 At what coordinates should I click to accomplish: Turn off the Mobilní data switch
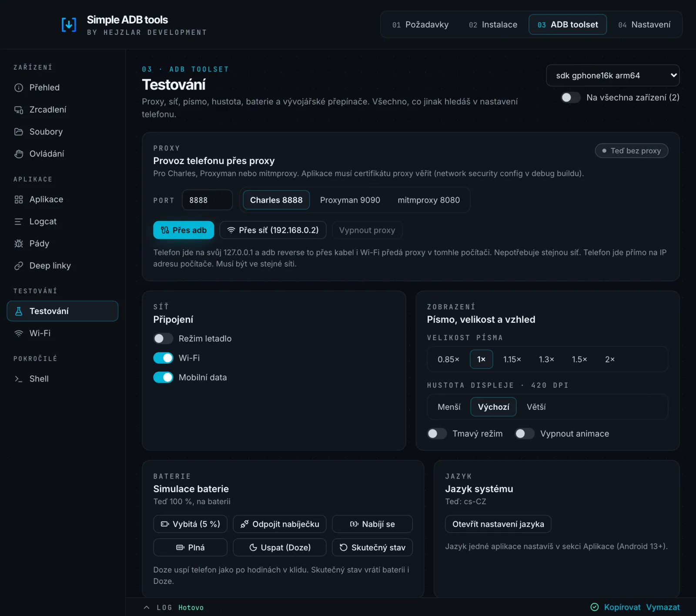coord(163,377)
